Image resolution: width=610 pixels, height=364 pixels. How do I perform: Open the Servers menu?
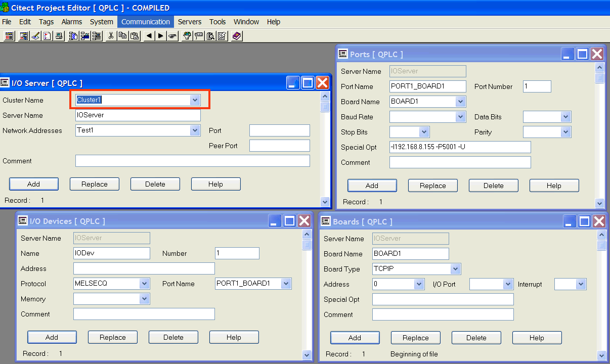click(190, 22)
